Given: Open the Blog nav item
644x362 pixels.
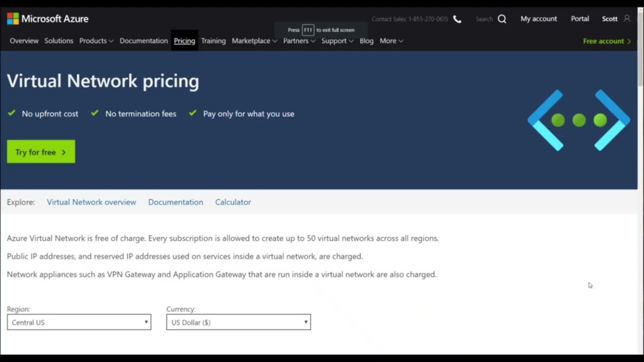Looking at the screenshot, I should pyautogui.click(x=367, y=41).
